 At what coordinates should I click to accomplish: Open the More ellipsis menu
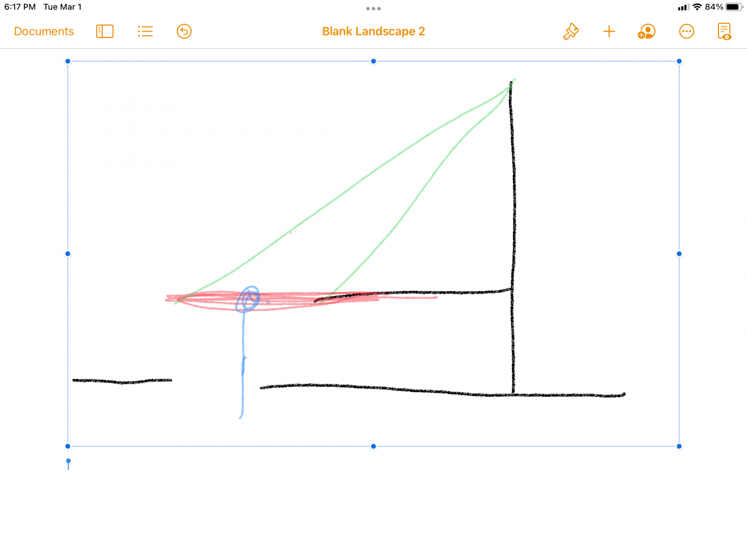(x=686, y=31)
